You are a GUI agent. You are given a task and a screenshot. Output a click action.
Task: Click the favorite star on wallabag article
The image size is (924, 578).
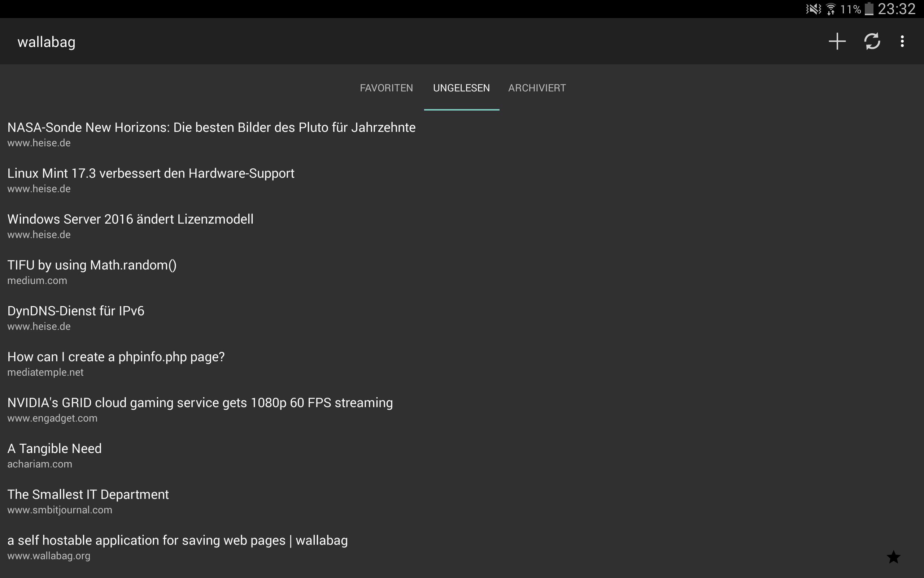[893, 557]
